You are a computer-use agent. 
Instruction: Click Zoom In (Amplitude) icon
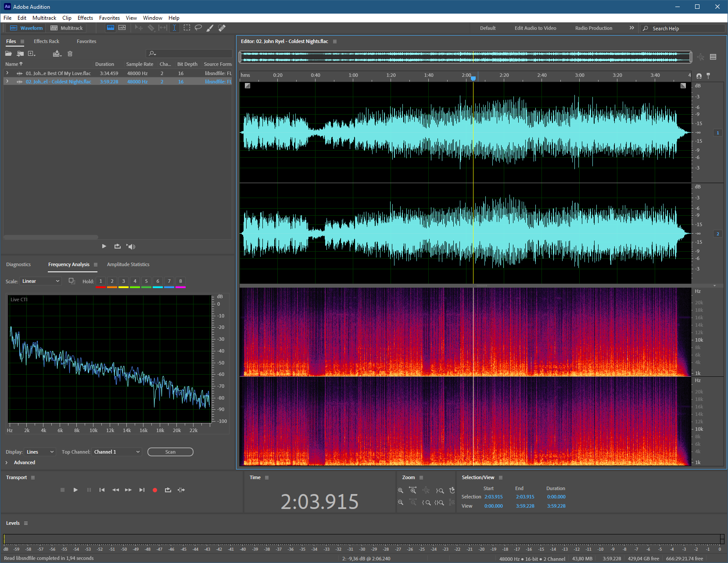pyautogui.click(x=401, y=491)
